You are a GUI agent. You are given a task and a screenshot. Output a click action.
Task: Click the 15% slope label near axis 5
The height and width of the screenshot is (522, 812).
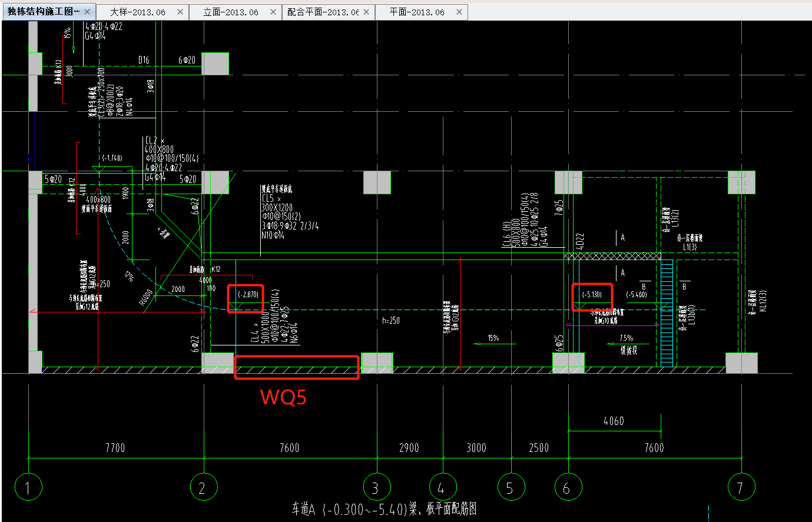[493, 338]
